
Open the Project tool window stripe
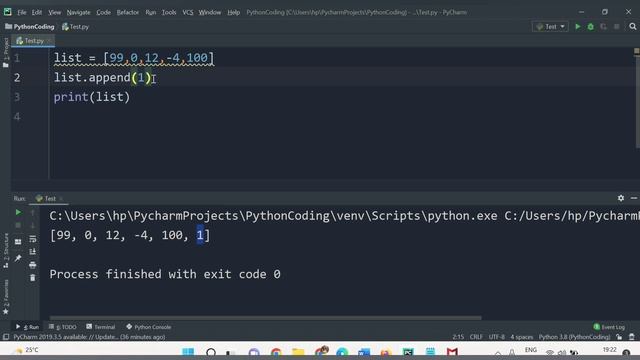coord(6,52)
